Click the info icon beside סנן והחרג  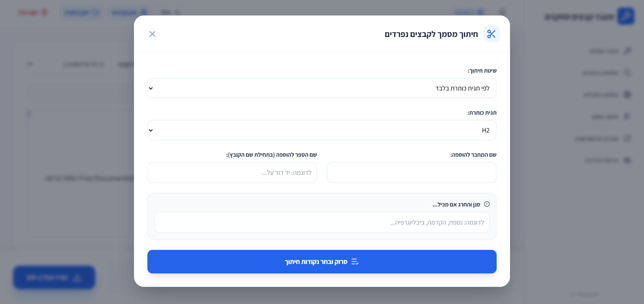click(487, 204)
